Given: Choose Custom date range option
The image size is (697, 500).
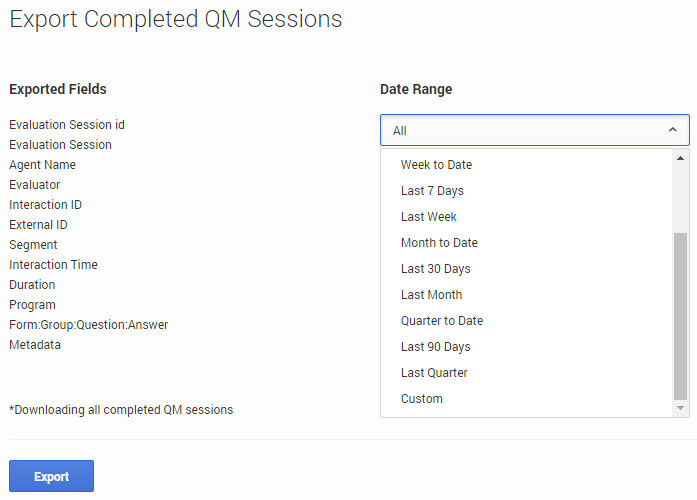Looking at the screenshot, I should pyautogui.click(x=422, y=399).
